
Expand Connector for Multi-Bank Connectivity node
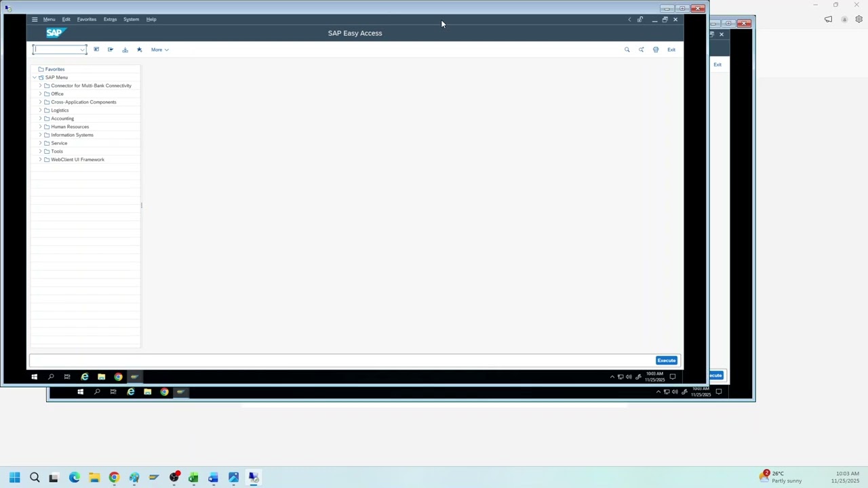(40, 85)
